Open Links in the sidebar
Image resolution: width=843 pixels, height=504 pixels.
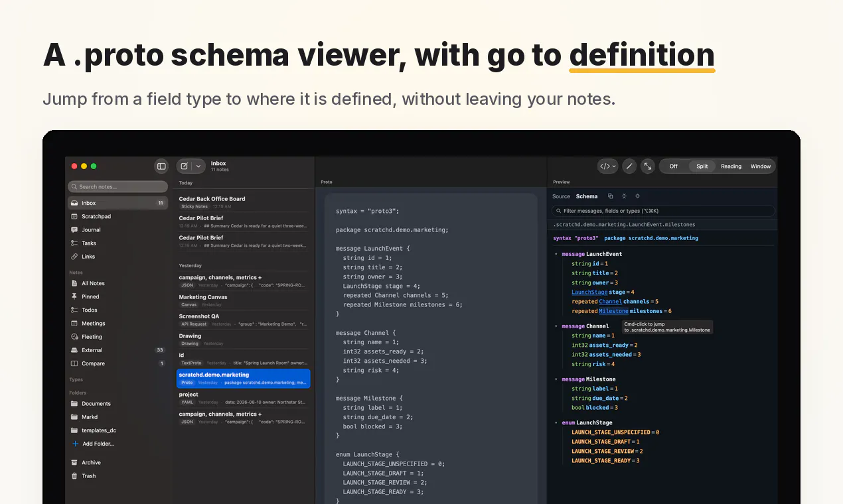[118, 257]
